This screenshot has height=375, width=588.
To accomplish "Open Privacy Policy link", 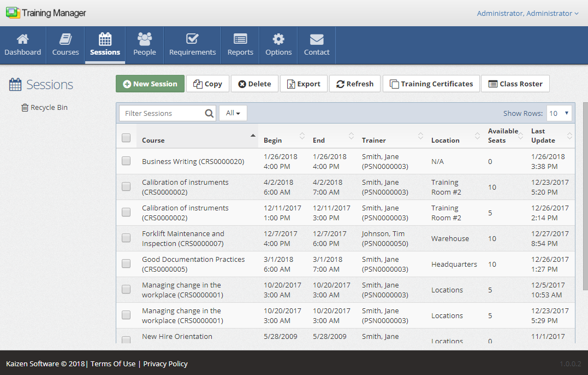I will (x=165, y=364).
